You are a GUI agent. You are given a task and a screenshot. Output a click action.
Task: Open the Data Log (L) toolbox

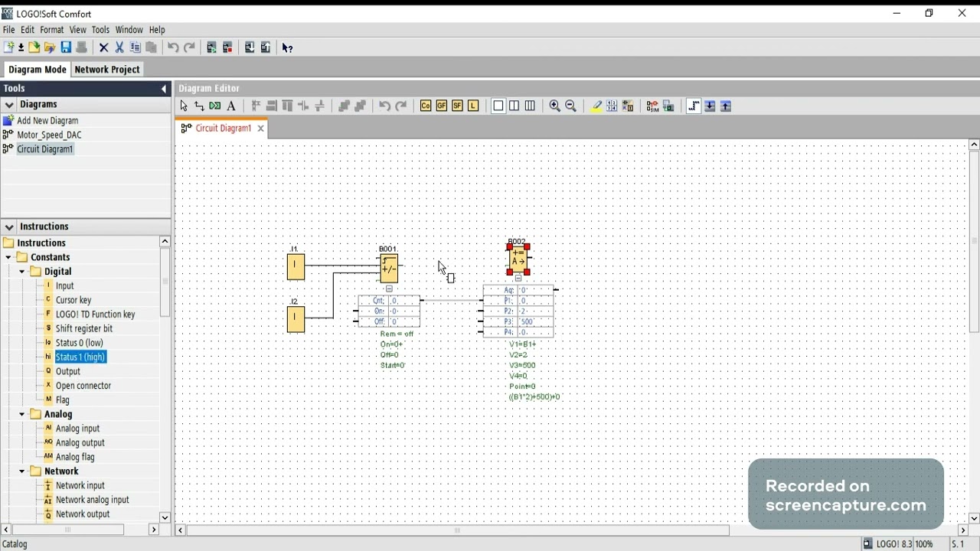473,106
